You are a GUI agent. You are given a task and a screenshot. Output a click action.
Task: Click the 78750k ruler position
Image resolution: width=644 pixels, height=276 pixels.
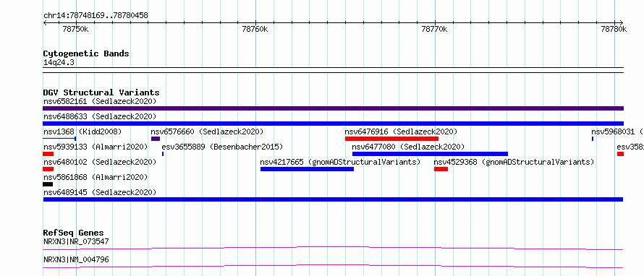(x=75, y=29)
